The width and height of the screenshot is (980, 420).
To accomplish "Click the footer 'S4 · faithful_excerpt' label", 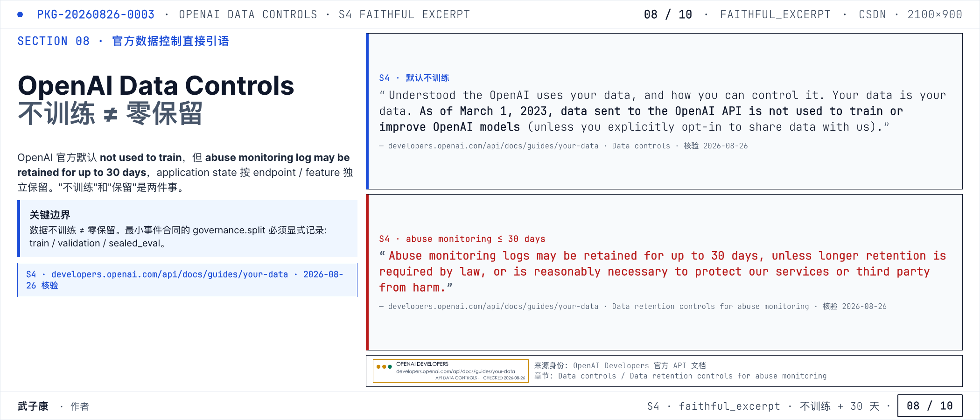I will [x=714, y=406].
